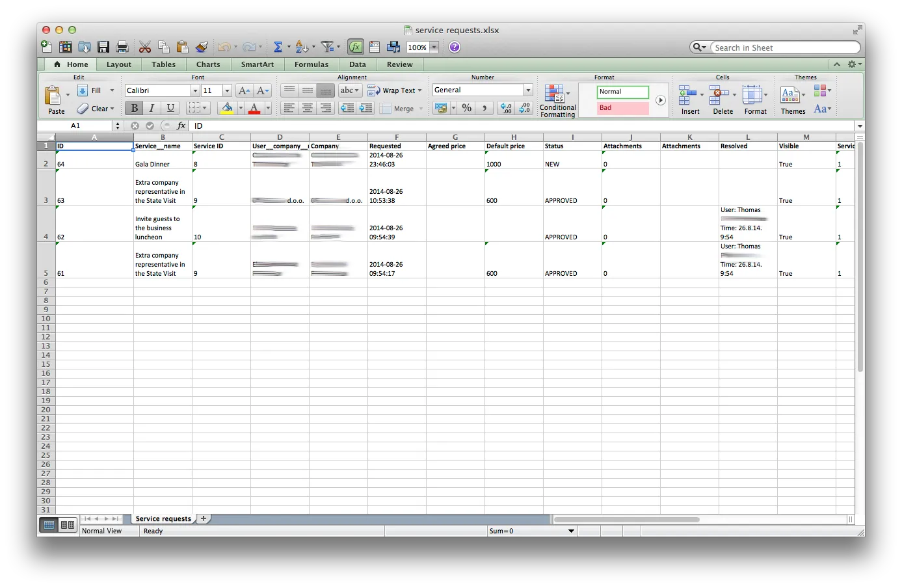Toggle Bold formatting

[133, 108]
